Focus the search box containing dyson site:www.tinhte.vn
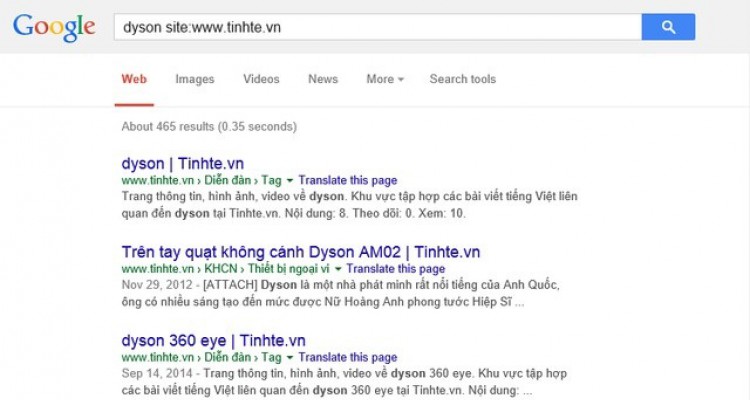 pyautogui.click(x=378, y=27)
